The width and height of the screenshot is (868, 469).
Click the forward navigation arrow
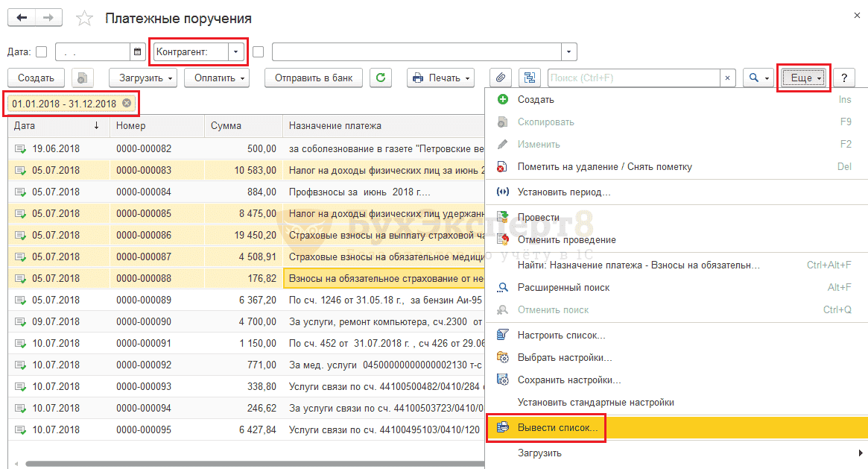[x=48, y=18]
